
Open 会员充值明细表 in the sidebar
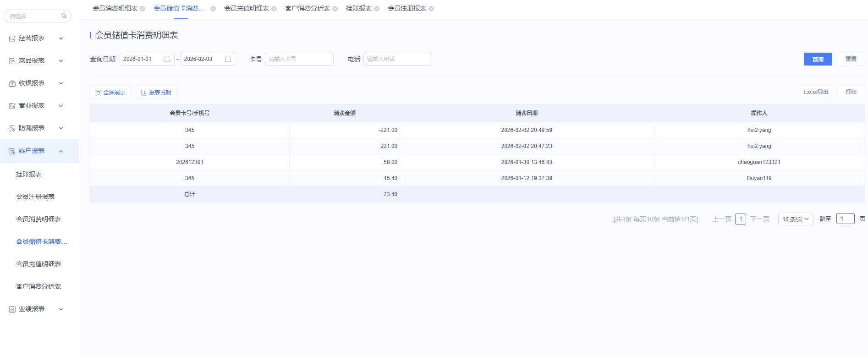pos(38,264)
